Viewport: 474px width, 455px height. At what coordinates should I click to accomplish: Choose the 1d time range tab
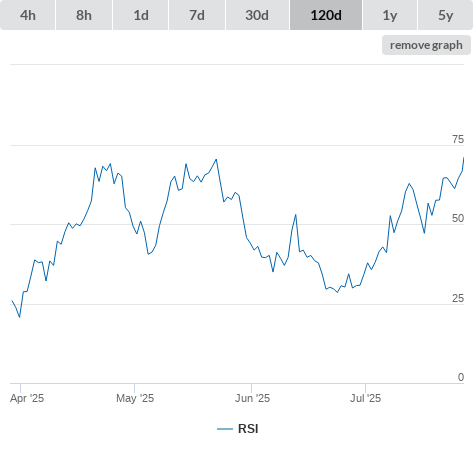[141, 15]
